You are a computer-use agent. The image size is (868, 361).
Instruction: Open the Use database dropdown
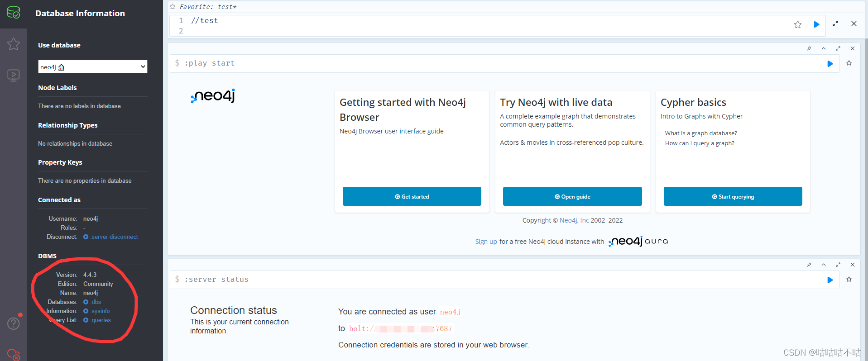pos(93,66)
